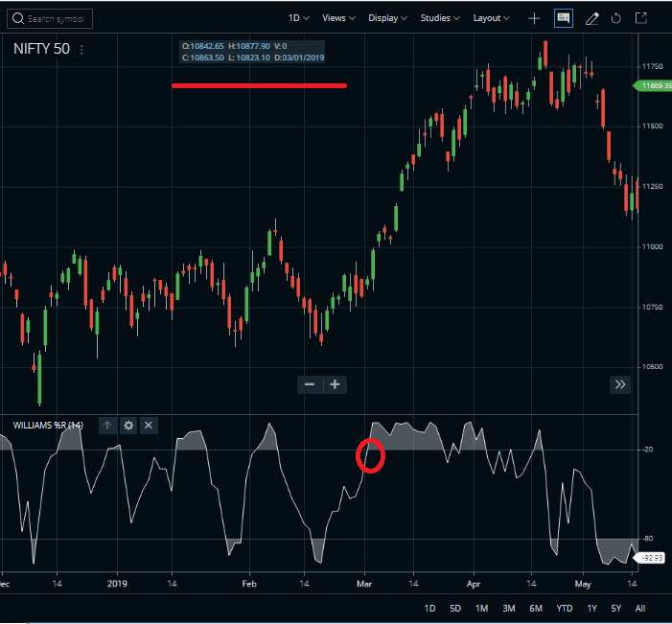
Task: Click the share/export chart icon
Action: pyautogui.click(x=640, y=18)
